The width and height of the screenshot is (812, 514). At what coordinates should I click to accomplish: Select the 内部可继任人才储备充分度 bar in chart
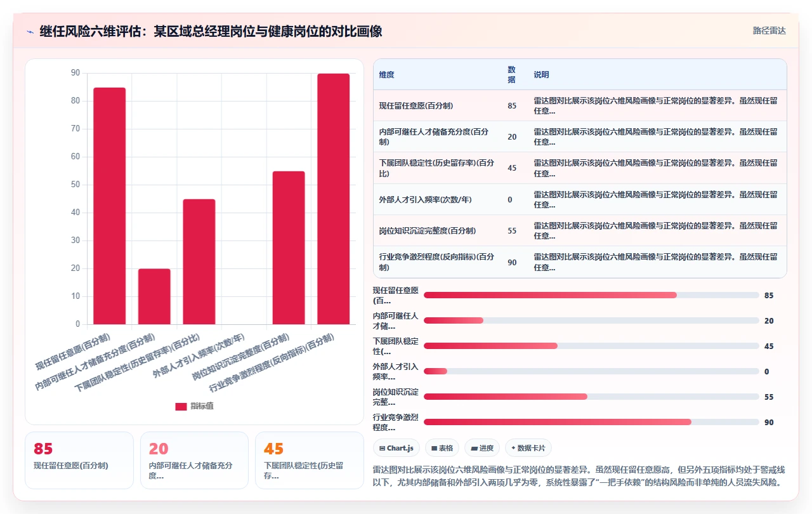[x=154, y=296]
